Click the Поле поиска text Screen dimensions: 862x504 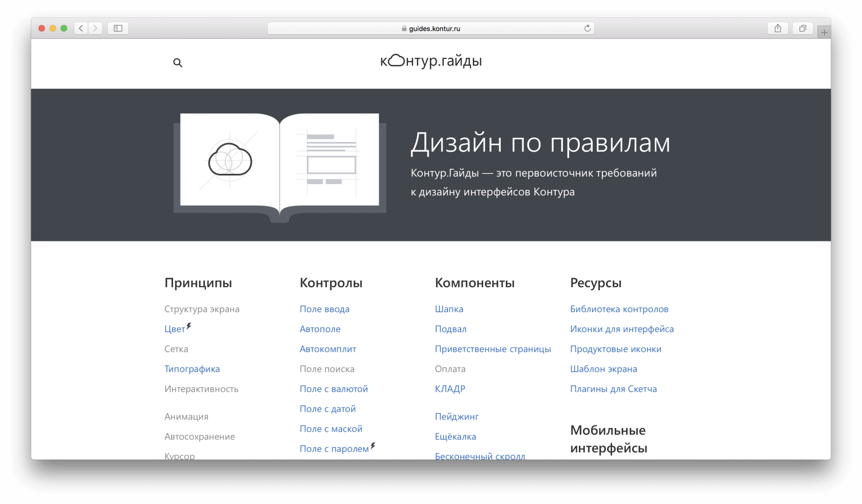327,369
